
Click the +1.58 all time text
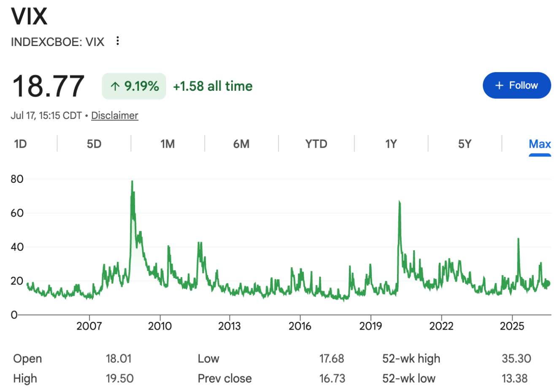coord(213,86)
